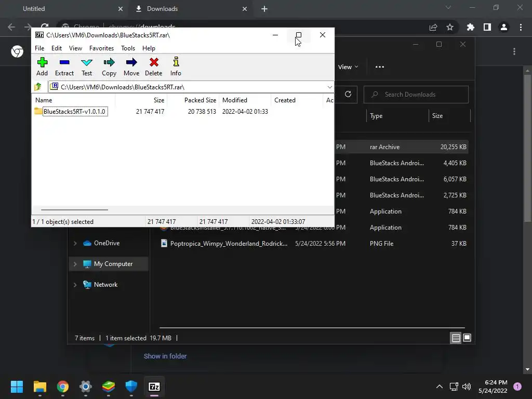This screenshot has height=399, width=532.
Task: Open the 7-Zip File menu
Action: [39, 48]
